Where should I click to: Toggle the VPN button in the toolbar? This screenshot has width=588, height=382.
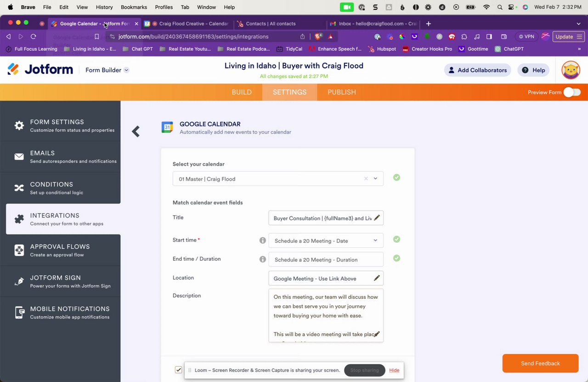[526, 37]
